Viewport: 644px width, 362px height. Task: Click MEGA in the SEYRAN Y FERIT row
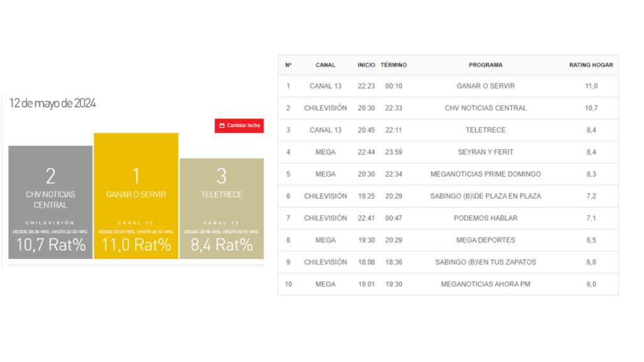coord(325,152)
